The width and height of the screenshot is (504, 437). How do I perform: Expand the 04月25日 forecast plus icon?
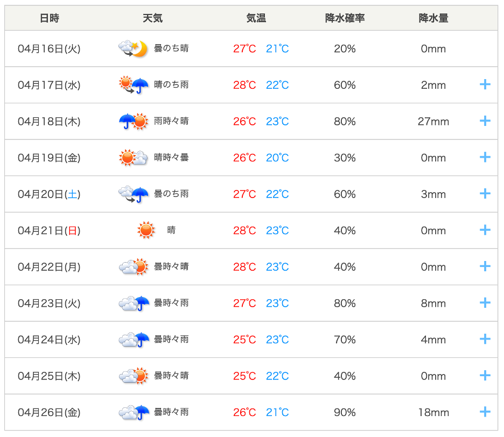tap(485, 375)
